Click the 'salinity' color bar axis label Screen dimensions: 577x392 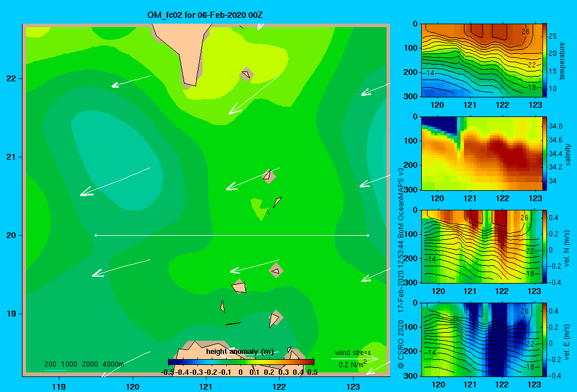tap(567, 154)
